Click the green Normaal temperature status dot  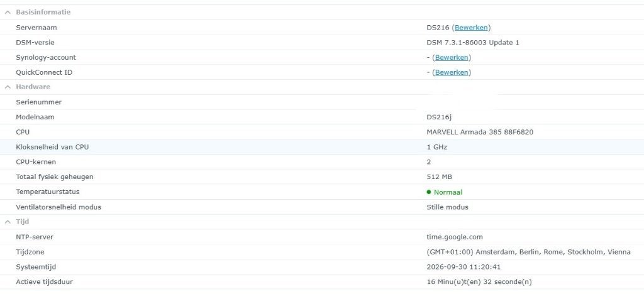coord(429,192)
